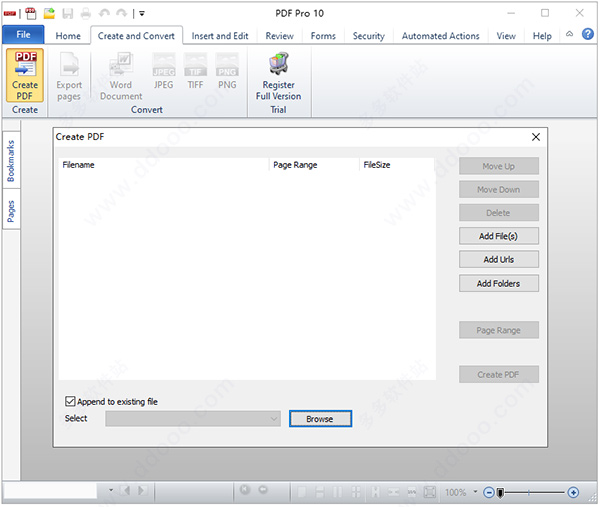Viewport: 600px width, 507px height.
Task: Click the print icon in title bar
Action: (86, 14)
